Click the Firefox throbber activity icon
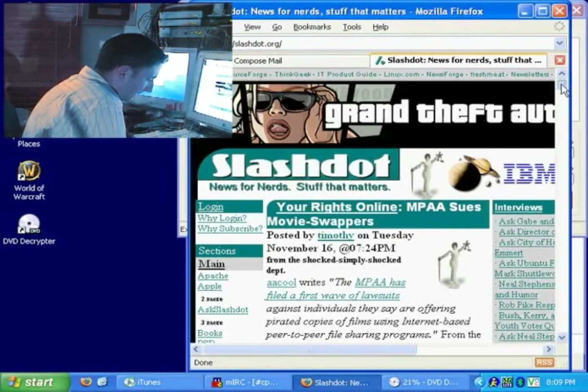 click(x=559, y=27)
